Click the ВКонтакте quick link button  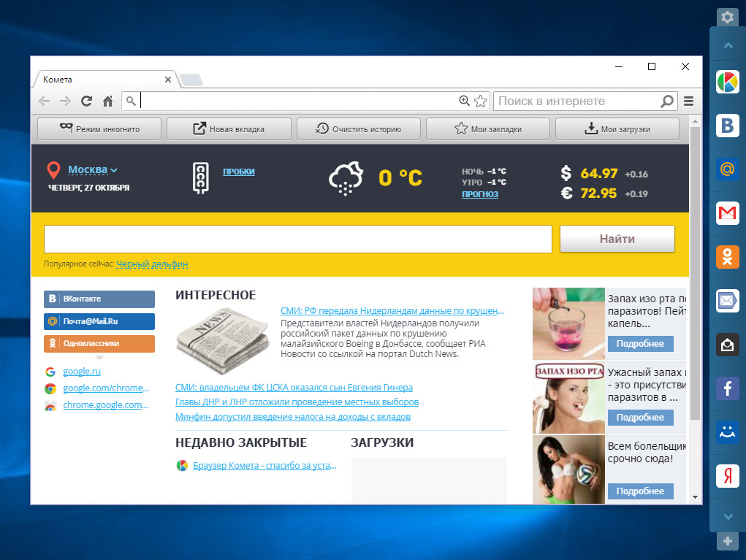click(x=99, y=299)
